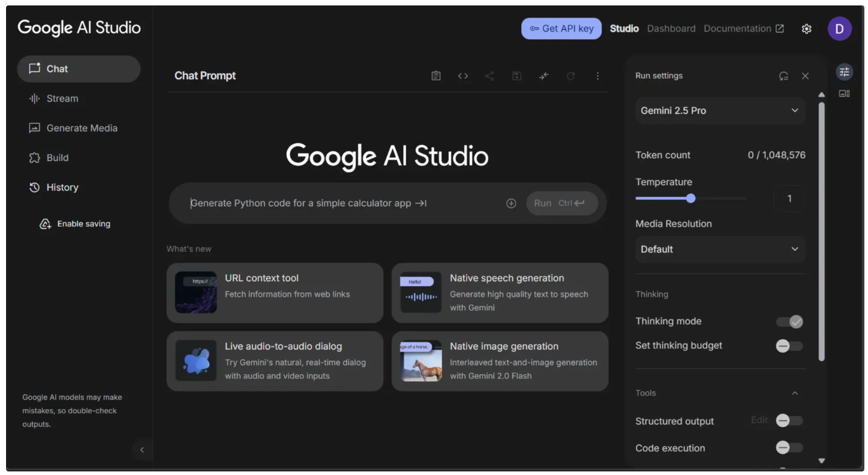Open the Dashboard tab in header
The width and height of the screenshot is (868, 475).
[671, 29]
